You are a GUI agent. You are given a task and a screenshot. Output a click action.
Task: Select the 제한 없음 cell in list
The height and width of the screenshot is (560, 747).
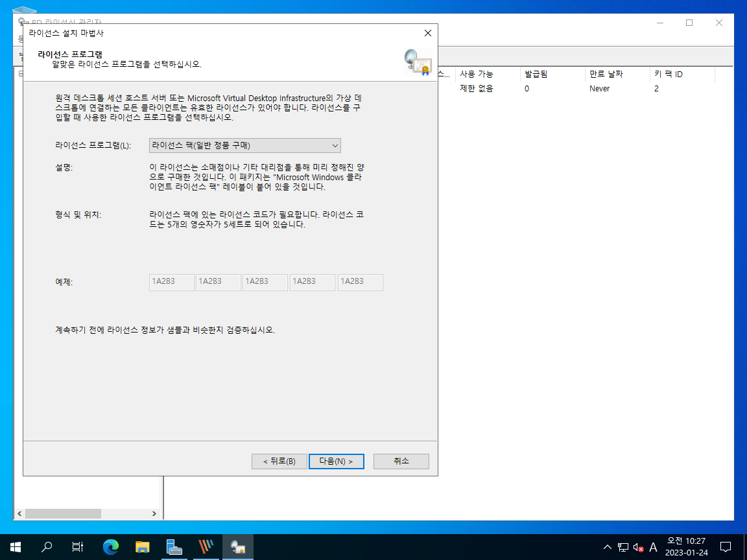pos(477,89)
